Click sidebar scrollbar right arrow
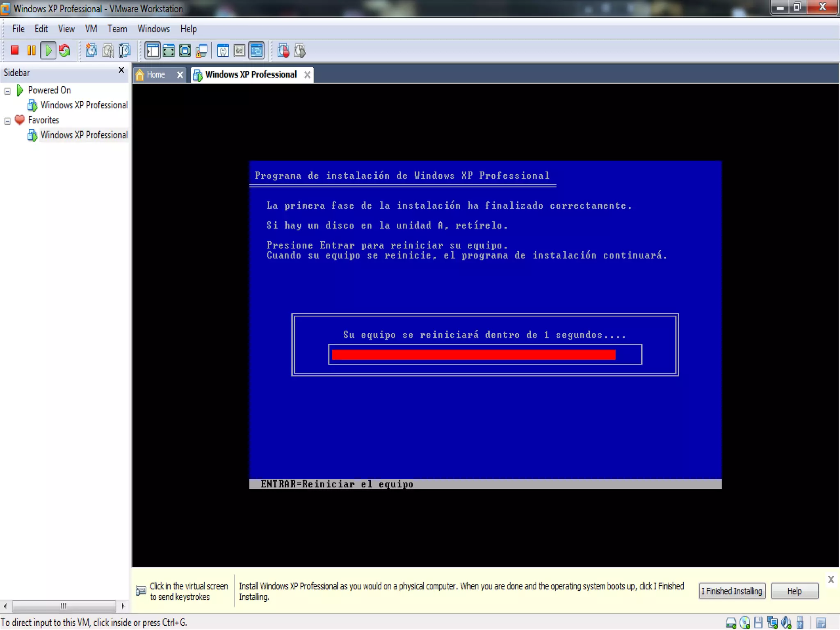This screenshot has height=630, width=840. pyautogui.click(x=123, y=606)
